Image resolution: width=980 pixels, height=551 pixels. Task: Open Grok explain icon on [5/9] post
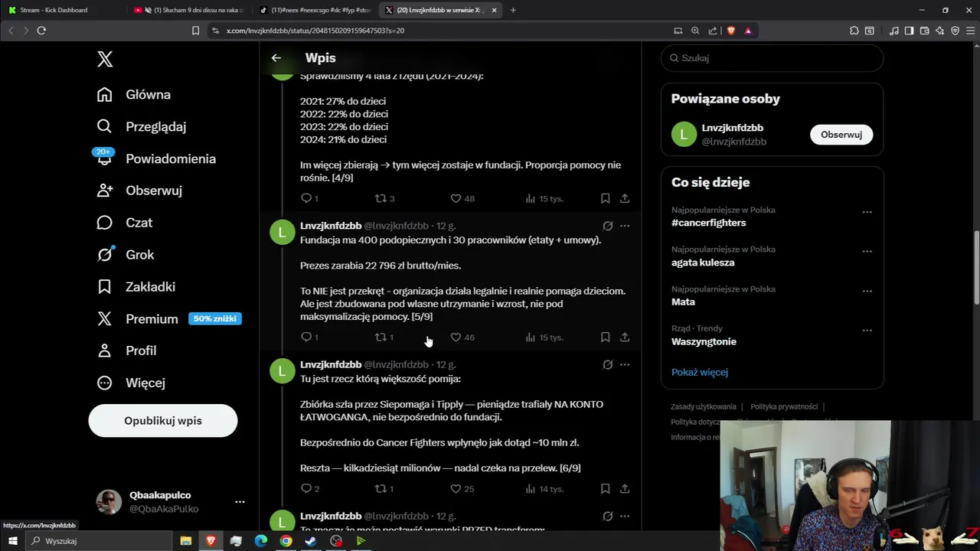607,226
